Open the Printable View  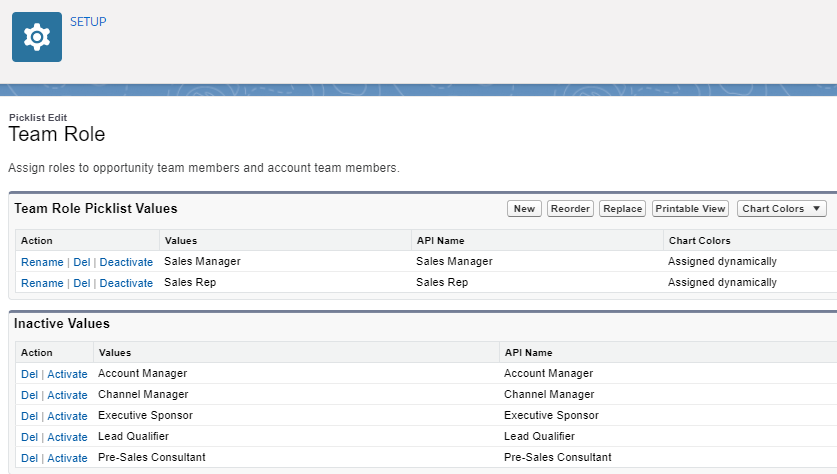click(690, 209)
